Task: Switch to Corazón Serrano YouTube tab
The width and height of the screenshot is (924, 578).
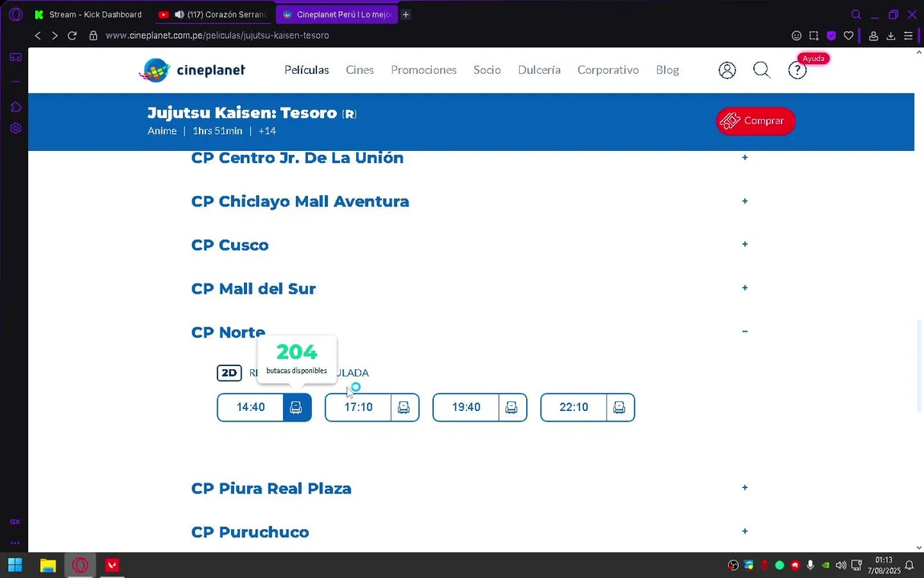Action: click(x=213, y=14)
